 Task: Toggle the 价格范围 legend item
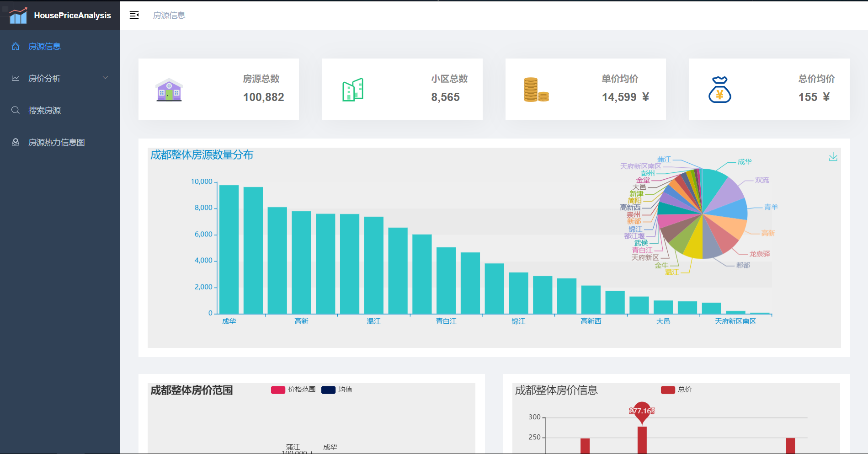[x=293, y=390]
